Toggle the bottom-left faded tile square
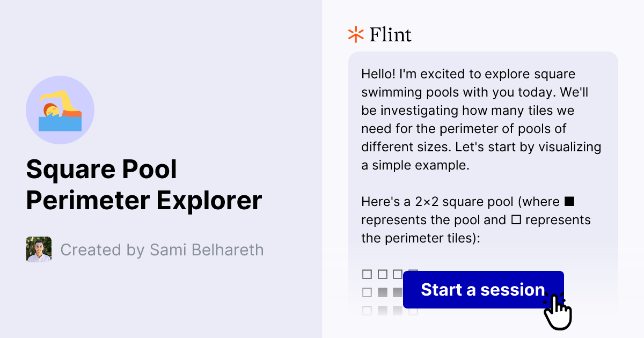644x338 pixels. tap(367, 310)
